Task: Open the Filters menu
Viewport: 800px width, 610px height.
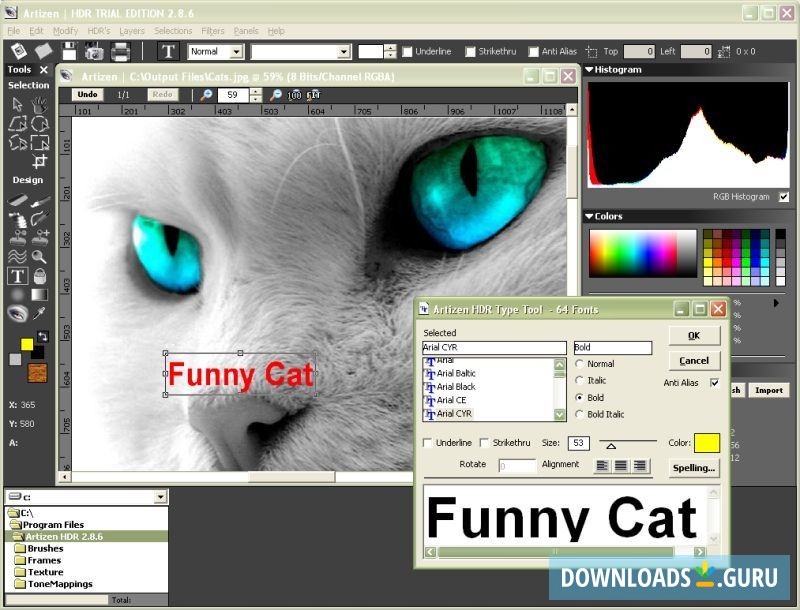Action: 212,31
